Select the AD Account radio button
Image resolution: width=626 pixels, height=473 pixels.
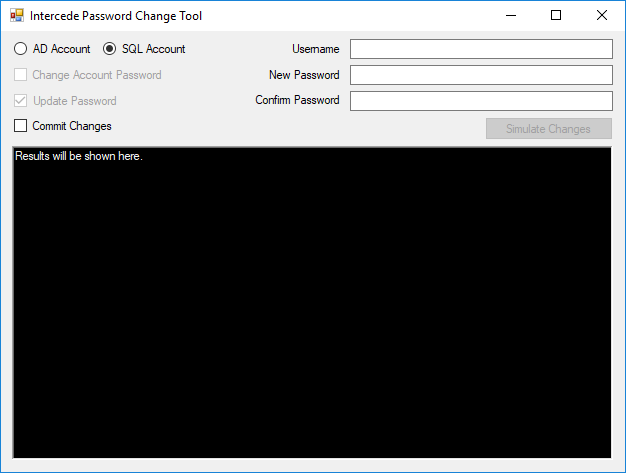pyautogui.click(x=20, y=49)
